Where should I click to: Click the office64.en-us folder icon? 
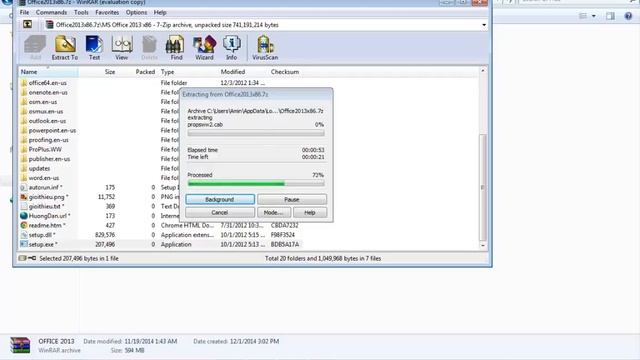[x=24, y=83]
